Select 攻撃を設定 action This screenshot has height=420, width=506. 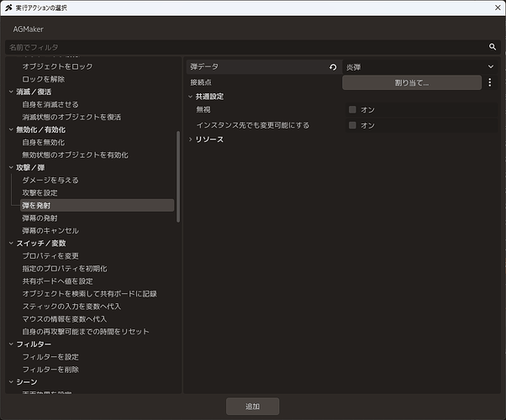(40, 193)
